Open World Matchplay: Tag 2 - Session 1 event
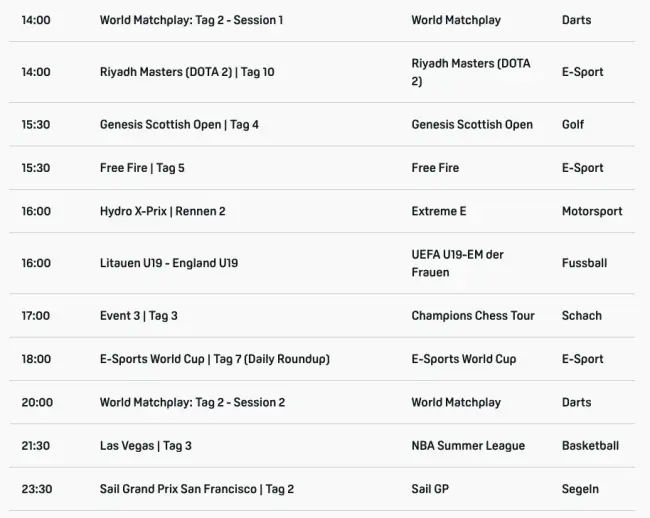The height and width of the screenshot is (518, 650). pyautogui.click(x=191, y=20)
